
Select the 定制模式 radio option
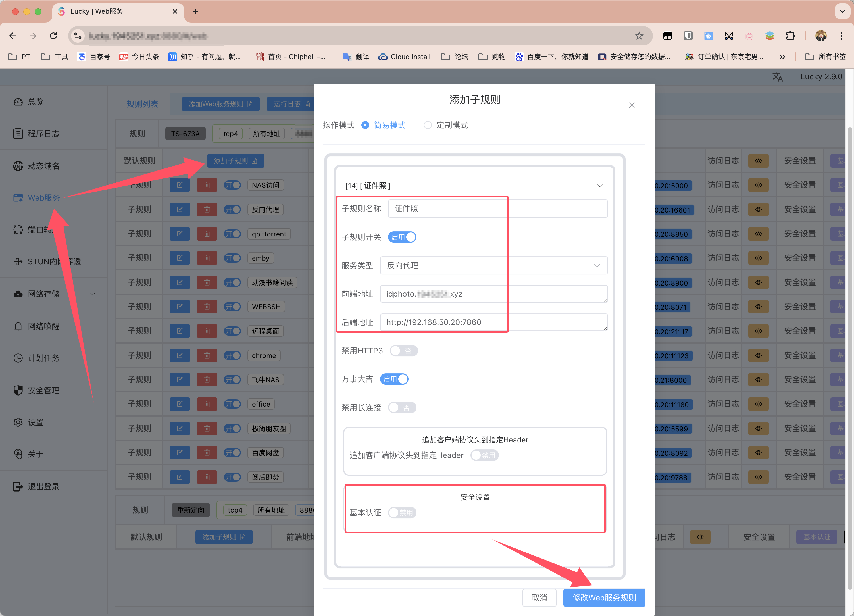pos(428,125)
